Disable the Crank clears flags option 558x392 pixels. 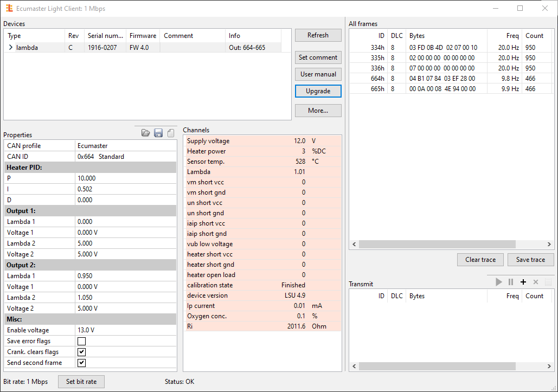[82, 352]
